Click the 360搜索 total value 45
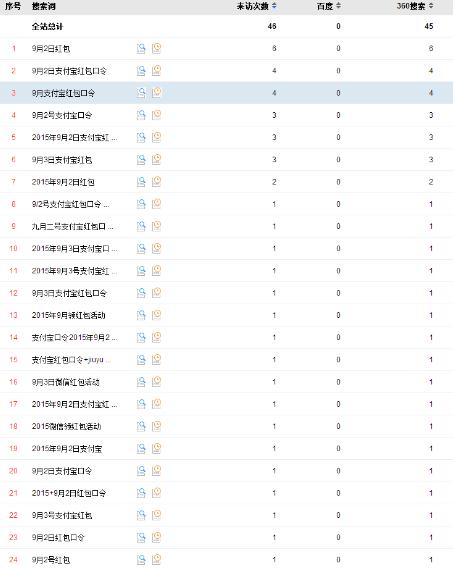 (x=429, y=26)
